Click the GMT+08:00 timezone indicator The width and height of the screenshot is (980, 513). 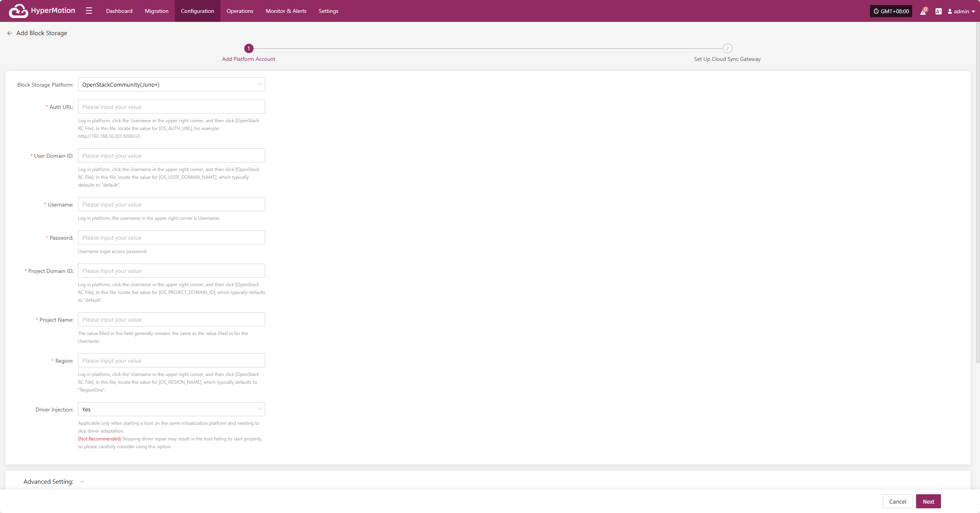[x=891, y=11]
